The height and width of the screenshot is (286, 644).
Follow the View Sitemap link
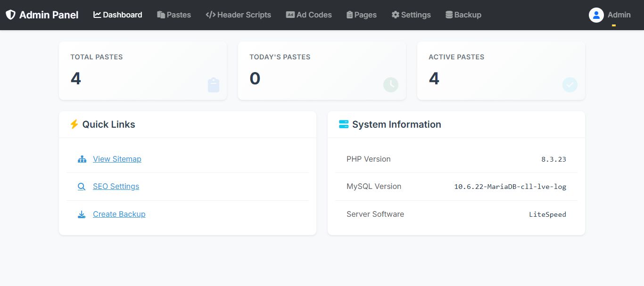point(117,159)
